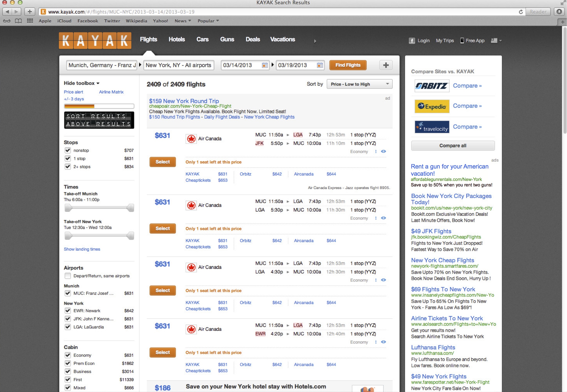Image resolution: width=567 pixels, height=392 pixels.
Task: Click the plus button beside Find Flights
Action: tap(386, 65)
